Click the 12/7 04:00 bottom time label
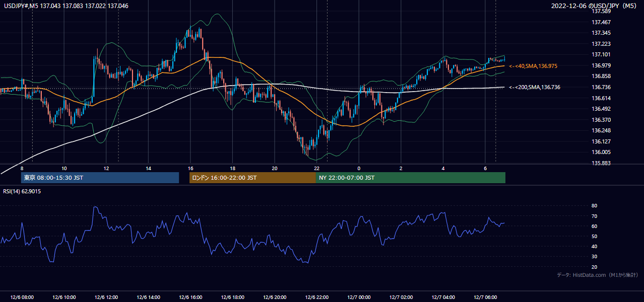Viewport: 644px width, 302px height. coord(443,297)
